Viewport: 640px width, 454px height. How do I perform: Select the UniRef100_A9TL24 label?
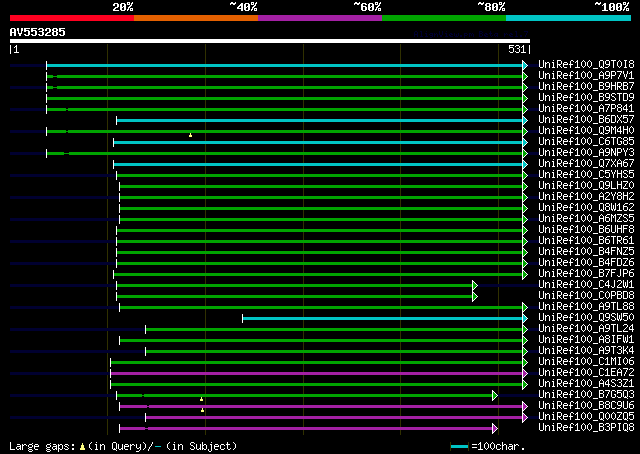pyautogui.click(x=586, y=329)
